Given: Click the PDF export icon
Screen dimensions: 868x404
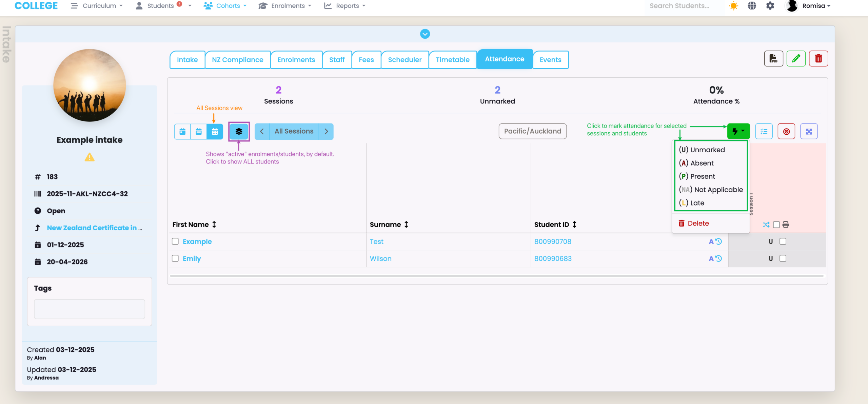Looking at the screenshot, I should [x=773, y=59].
